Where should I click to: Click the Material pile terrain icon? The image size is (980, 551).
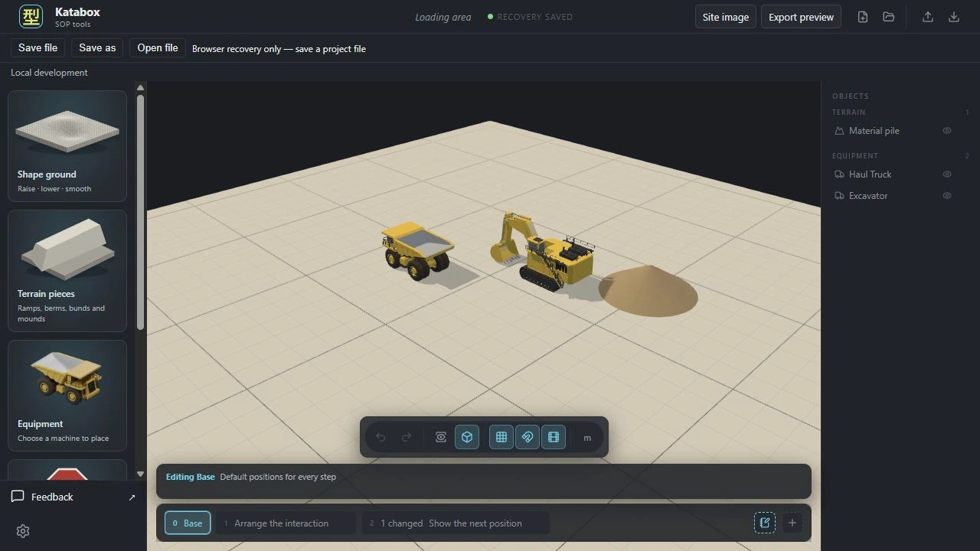[x=839, y=131]
